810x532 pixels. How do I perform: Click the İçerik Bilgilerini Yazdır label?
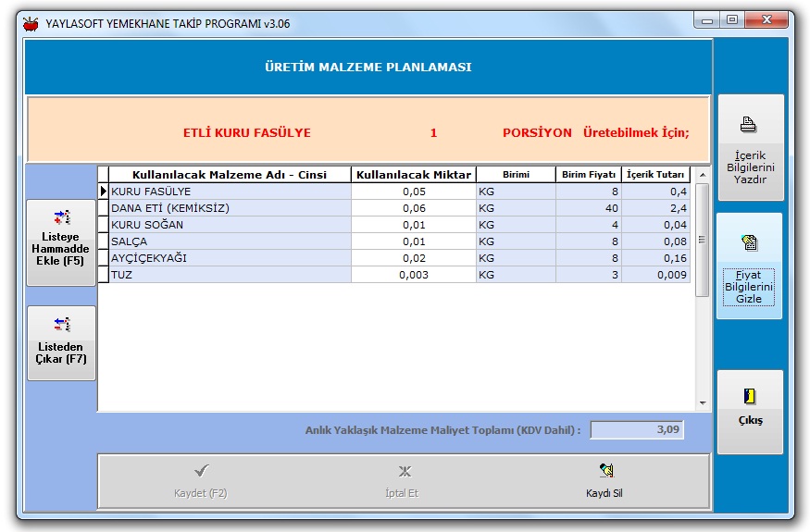coord(750,167)
